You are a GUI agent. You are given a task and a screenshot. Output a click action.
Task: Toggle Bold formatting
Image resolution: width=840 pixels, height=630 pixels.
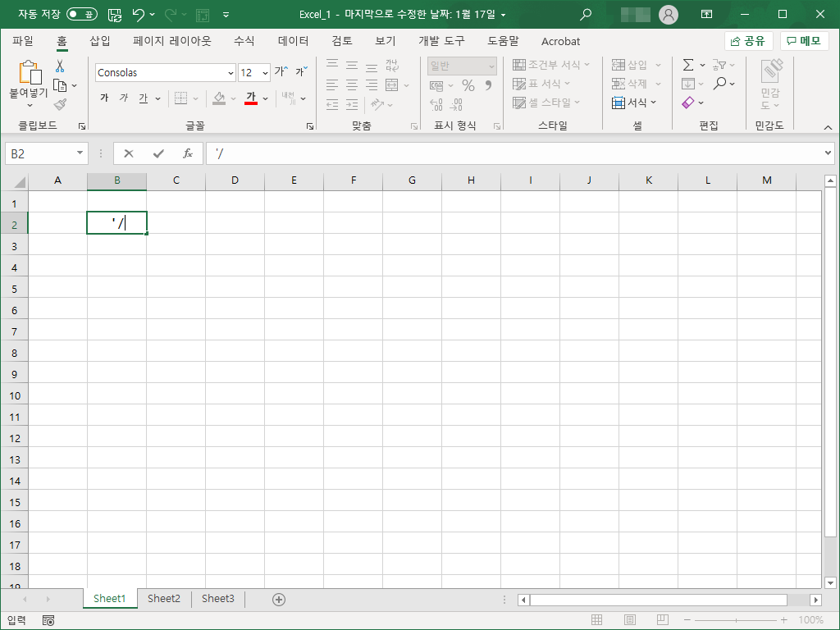(x=104, y=98)
